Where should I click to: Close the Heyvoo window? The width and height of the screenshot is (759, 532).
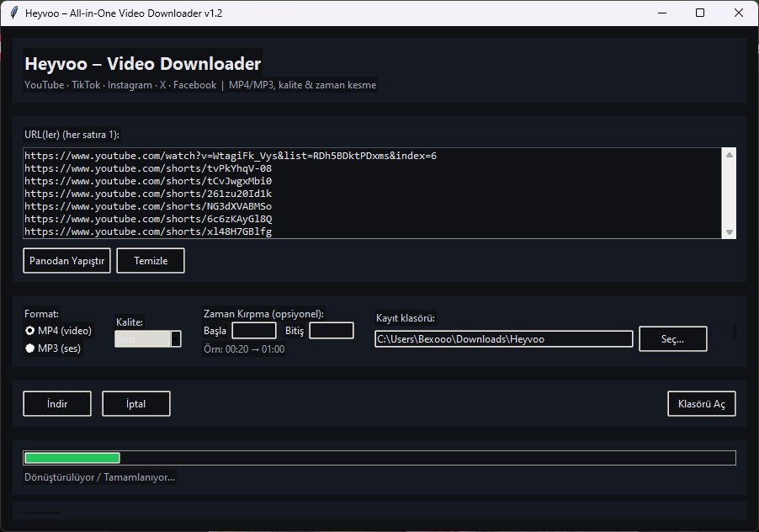click(x=739, y=13)
